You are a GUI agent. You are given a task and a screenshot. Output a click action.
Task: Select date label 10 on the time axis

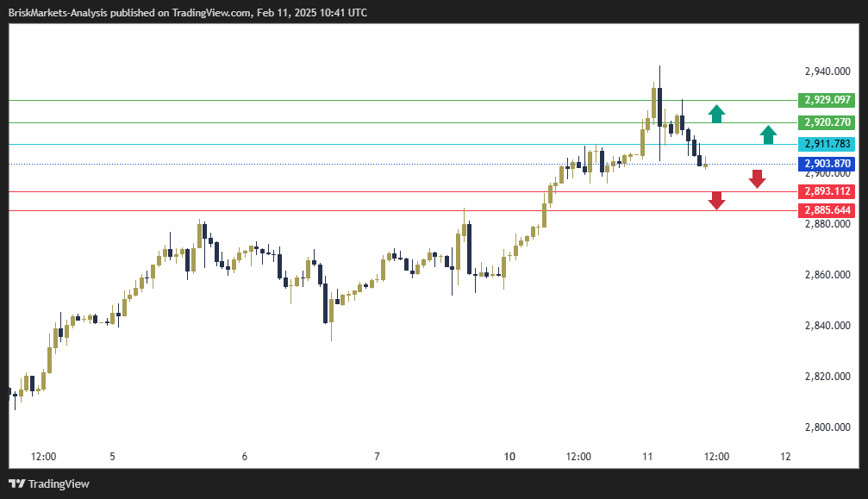point(509,456)
